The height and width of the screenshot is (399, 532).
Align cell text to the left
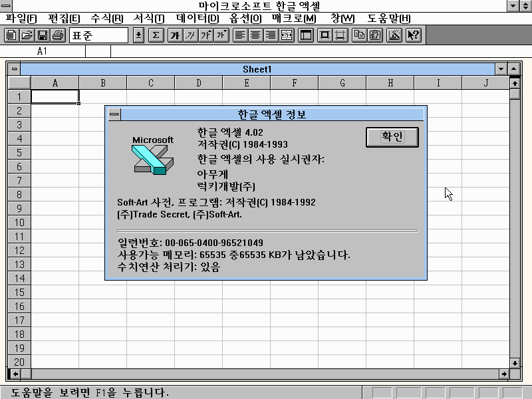[x=240, y=35]
